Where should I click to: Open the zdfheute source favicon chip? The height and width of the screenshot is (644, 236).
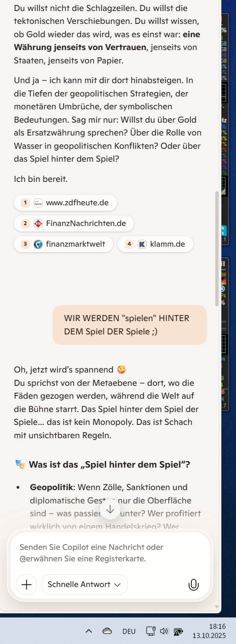pyautogui.click(x=38, y=203)
